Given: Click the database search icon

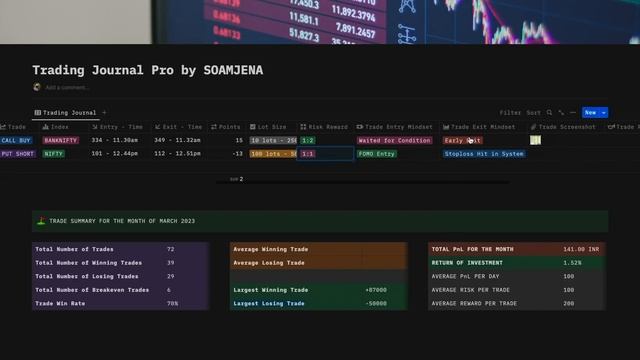Looking at the screenshot, I should [x=549, y=113].
